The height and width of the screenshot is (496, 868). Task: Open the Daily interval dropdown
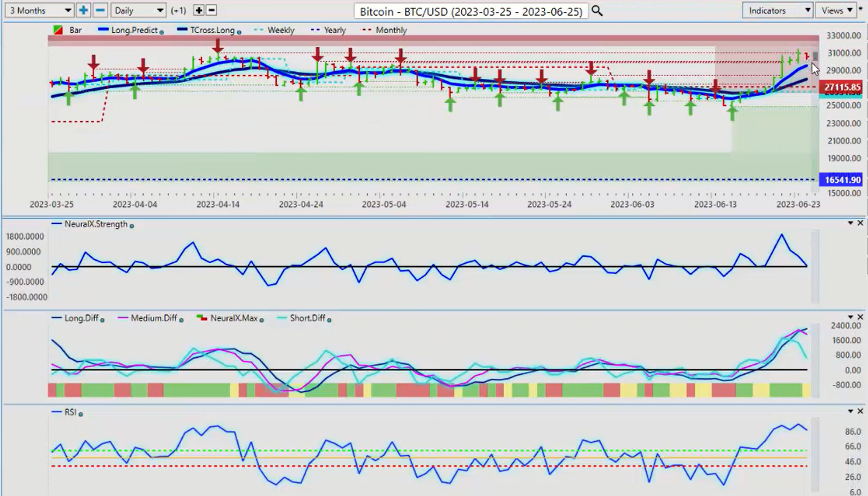pyautogui.click(x=138, y=10)
